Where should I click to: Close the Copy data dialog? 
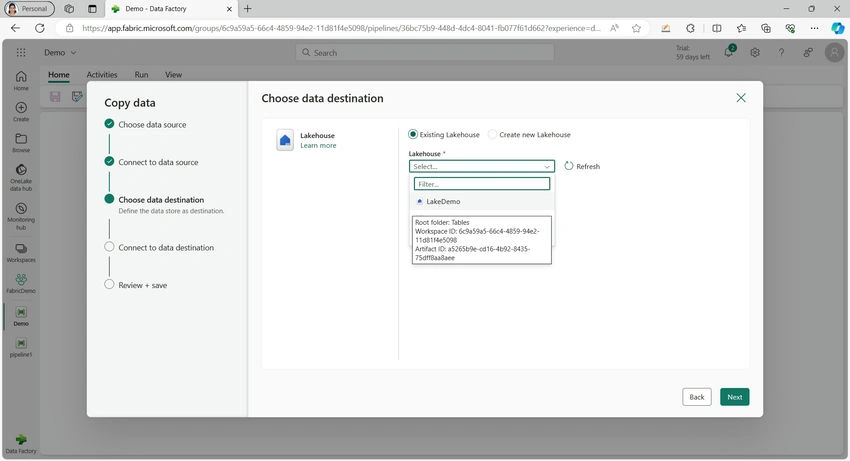point(740,98)
